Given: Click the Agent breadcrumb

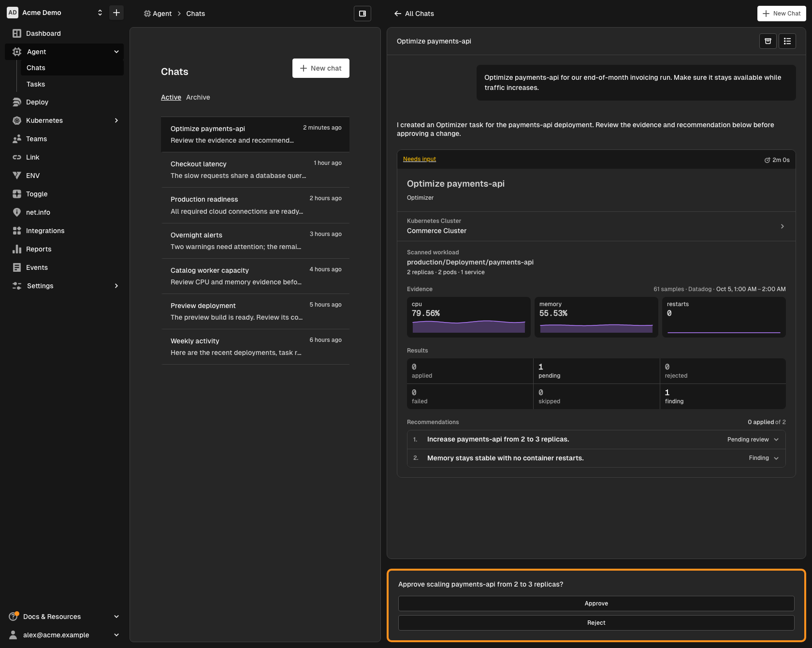Looking at the screenshot, I should tap(158, 14).
